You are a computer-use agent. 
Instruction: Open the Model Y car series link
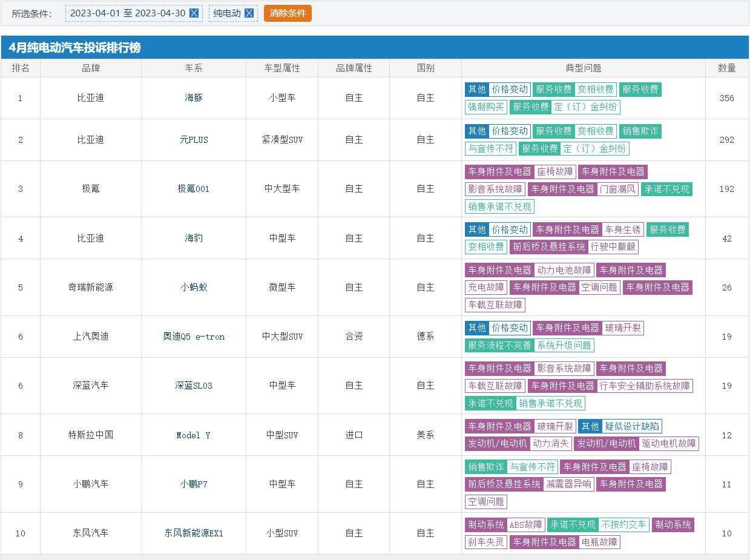tap(194, 435)
